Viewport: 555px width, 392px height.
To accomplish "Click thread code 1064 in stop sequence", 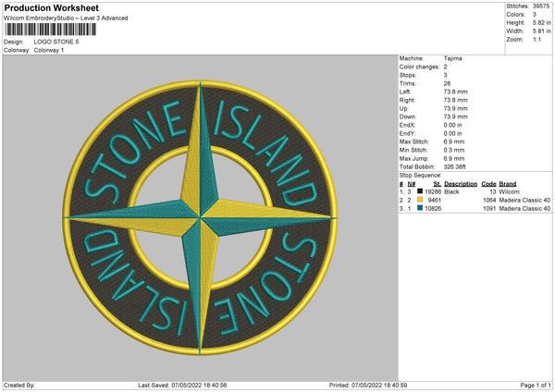I will click(x=489, y=201).
